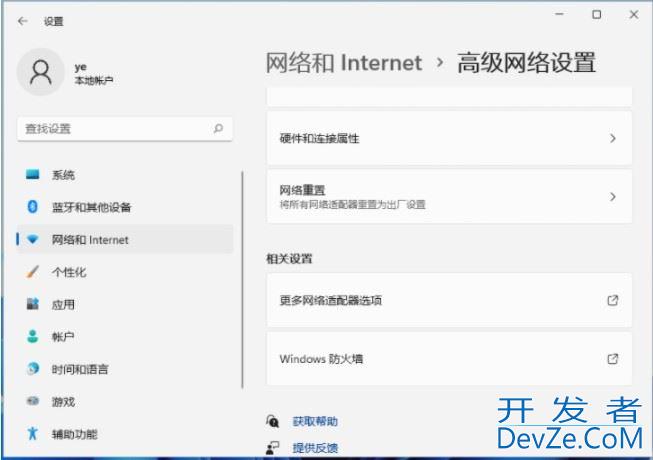
Task: Click the 辅助功能 accessibility icon
Action: (x=32, y=433)
